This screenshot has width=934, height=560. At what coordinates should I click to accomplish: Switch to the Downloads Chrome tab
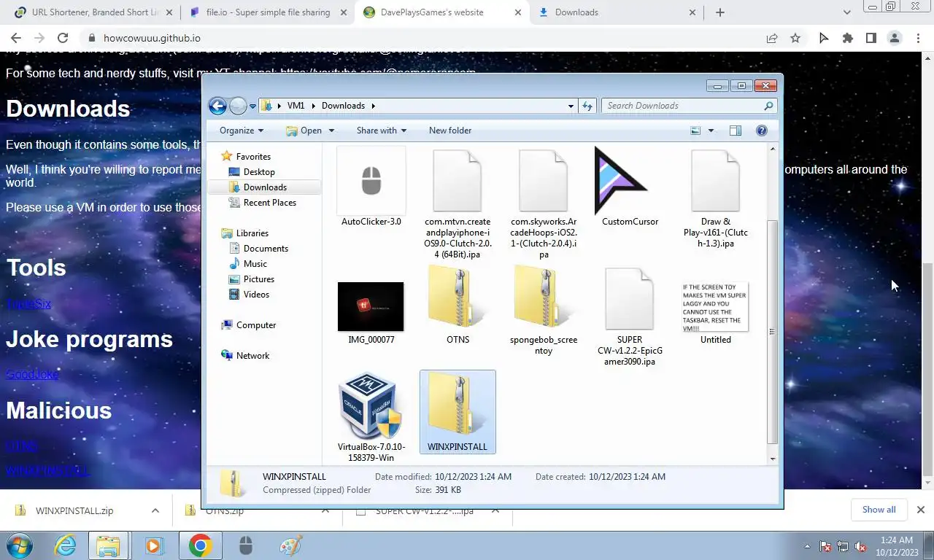(x=617, y=12)
